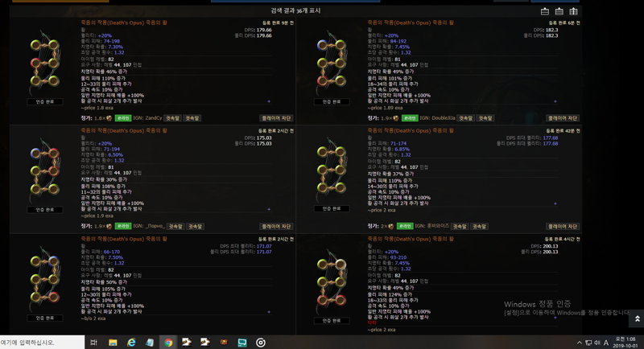The height and width of the screenshot is (349, 644).
Task: Click '인증 완료' under DoubleJiJa's bow
Action: (332, 101)
